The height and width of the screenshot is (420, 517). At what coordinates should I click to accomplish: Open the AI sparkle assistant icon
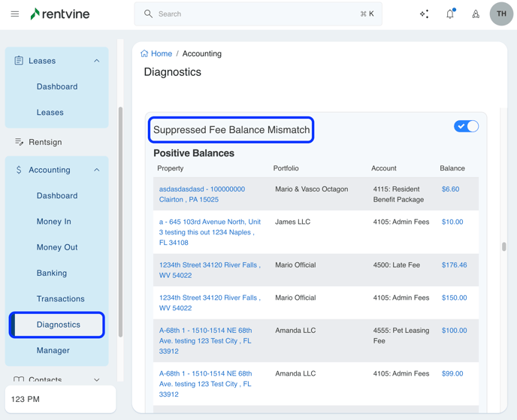pyautogui.click(x=425, y=14)
